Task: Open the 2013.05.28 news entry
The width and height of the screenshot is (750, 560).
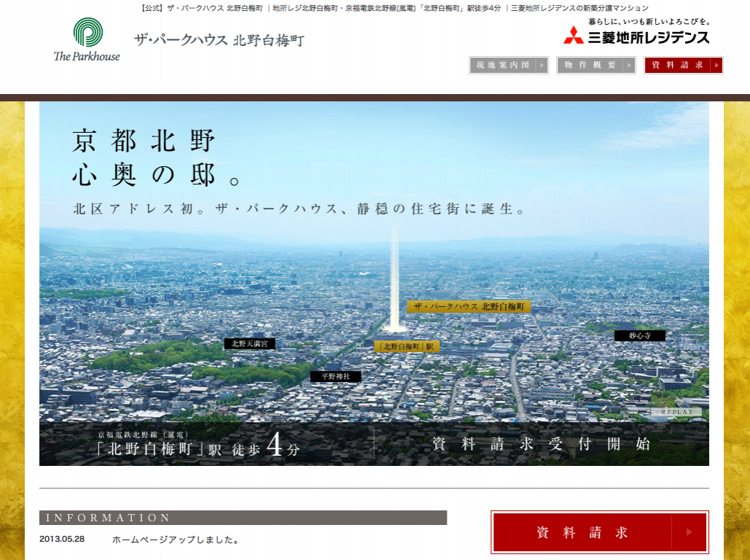Action: pyautogui.click(x=176, y=540)
